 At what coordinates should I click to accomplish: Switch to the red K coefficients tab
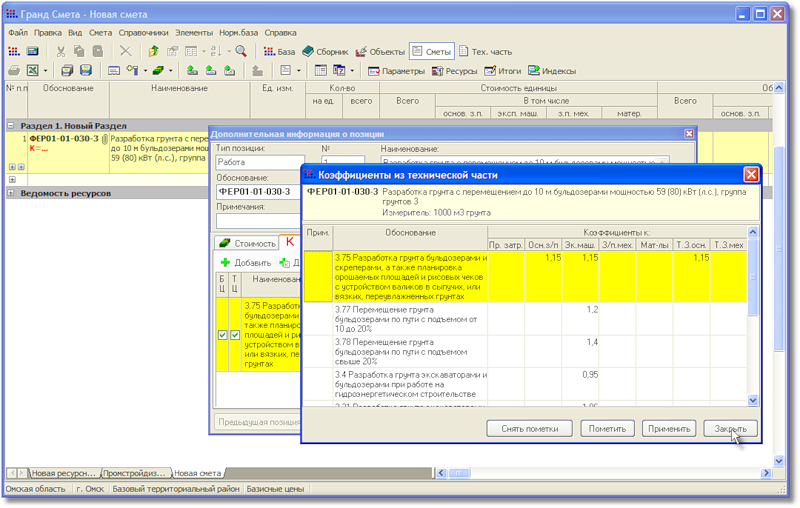(x=290, y=242)
